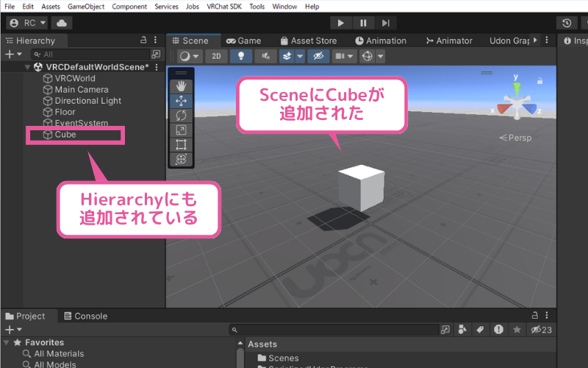Select the Rect tool

click(x=181, y=144)
